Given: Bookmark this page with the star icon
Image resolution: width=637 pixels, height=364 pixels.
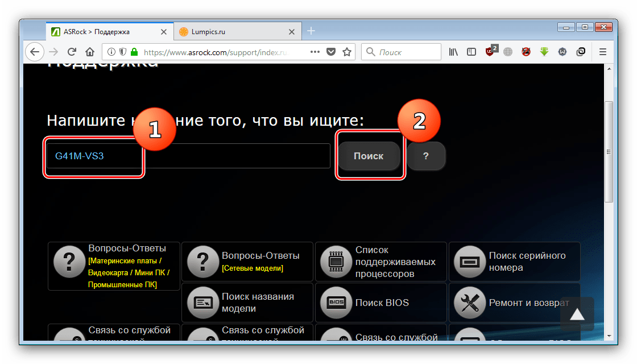Looking at the screenshot, I should [x=347, y=52].
